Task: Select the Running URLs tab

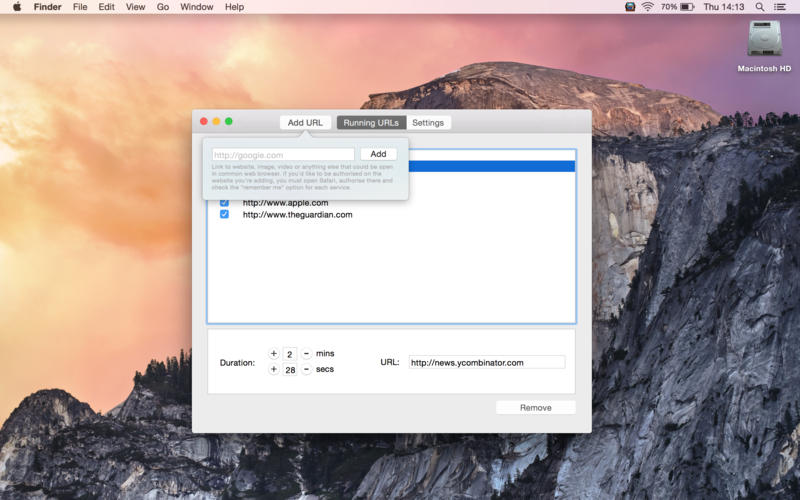Action: click(371, 123)
